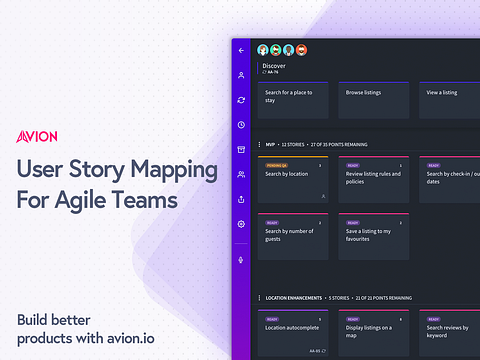Click the sync refresh sidebar icon
480x360 pixels.
click(241, 100)
